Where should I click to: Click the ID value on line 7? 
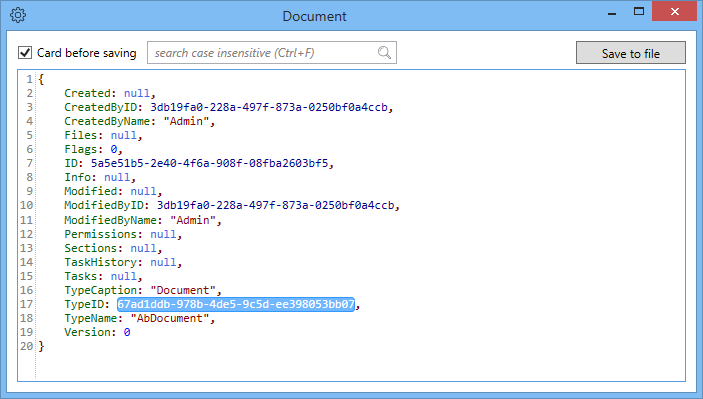click(x=210, y=163)
